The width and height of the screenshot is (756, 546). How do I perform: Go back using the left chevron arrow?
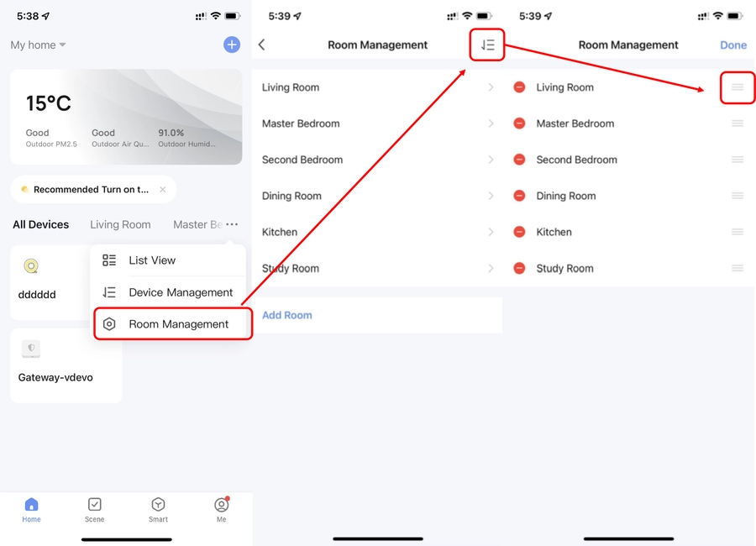pyautogui.click(x=262, y=45)
